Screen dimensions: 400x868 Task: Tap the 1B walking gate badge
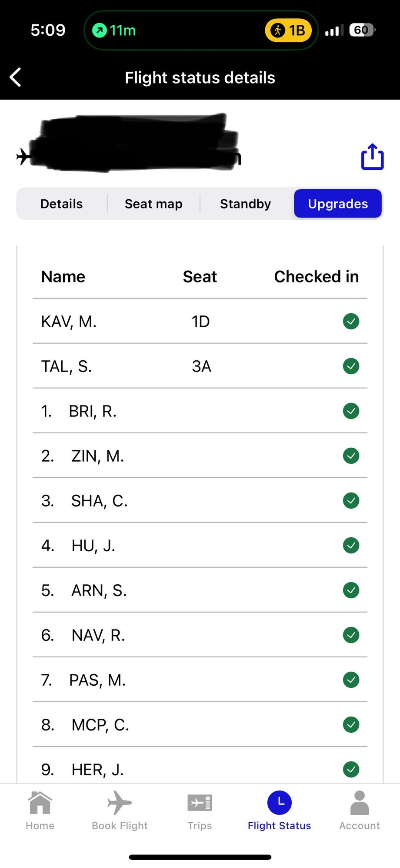pos(288,30)
